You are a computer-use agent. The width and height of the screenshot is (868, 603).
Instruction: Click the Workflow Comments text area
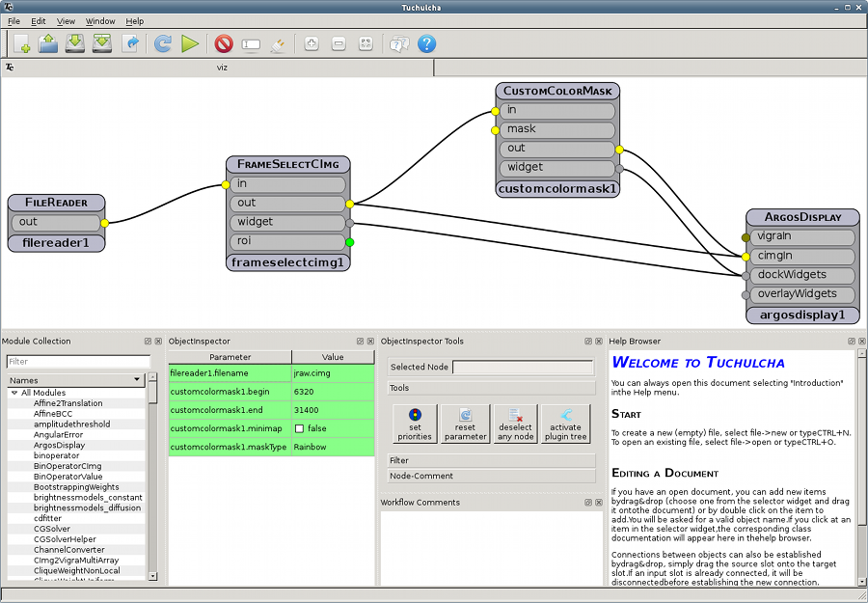tap(491, 548)
